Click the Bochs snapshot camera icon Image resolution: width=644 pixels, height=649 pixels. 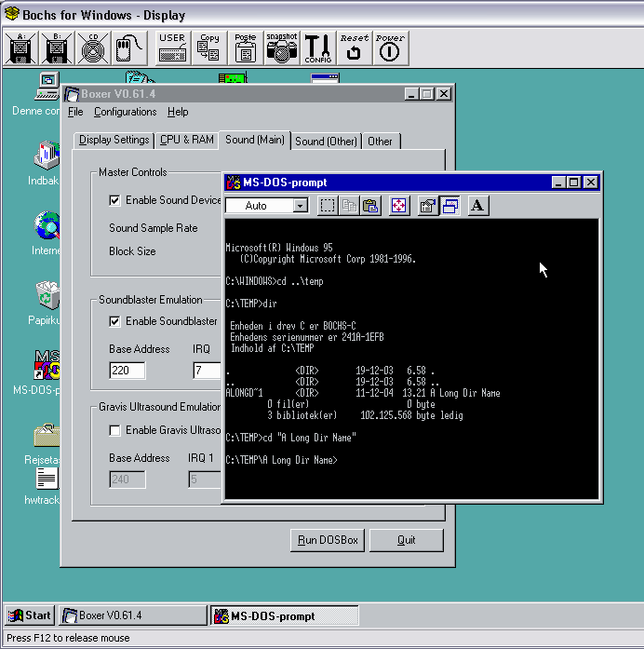click(x=281, y=47)
